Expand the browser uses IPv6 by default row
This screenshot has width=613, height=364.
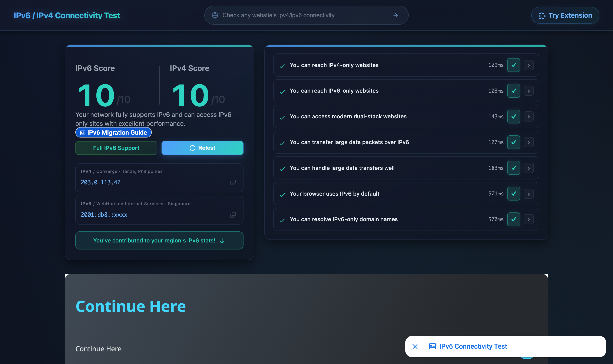pyautogui.click(x=529, y=194)
